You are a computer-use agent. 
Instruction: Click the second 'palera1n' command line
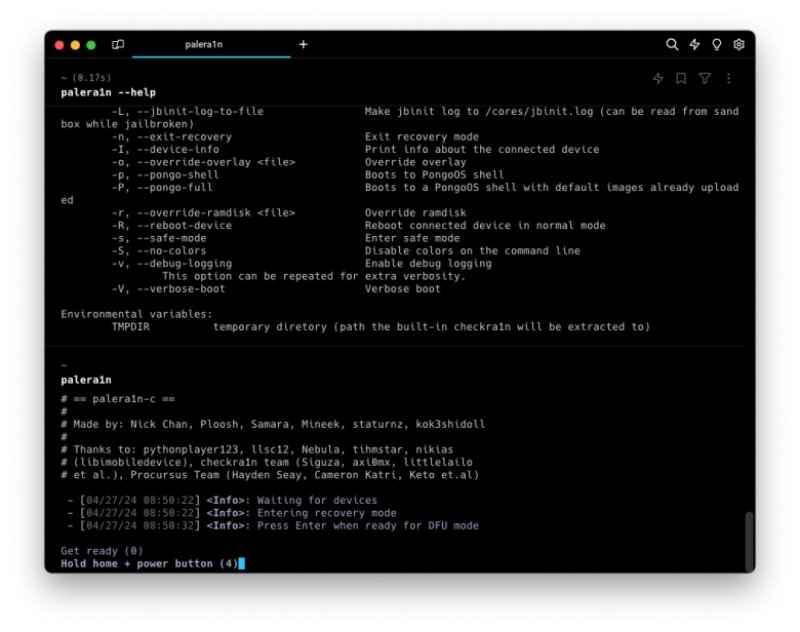[x=86, y=380]
